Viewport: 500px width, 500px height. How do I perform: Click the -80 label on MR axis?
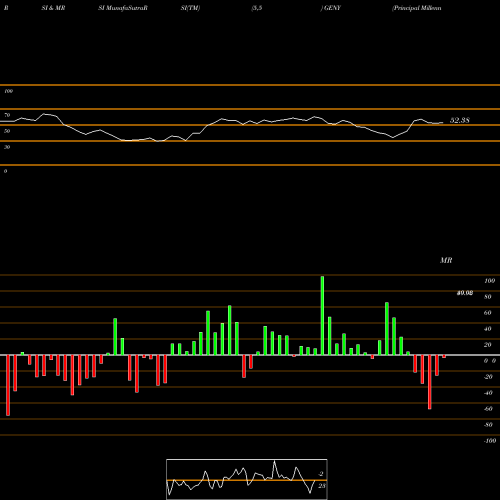coord(488,425)
